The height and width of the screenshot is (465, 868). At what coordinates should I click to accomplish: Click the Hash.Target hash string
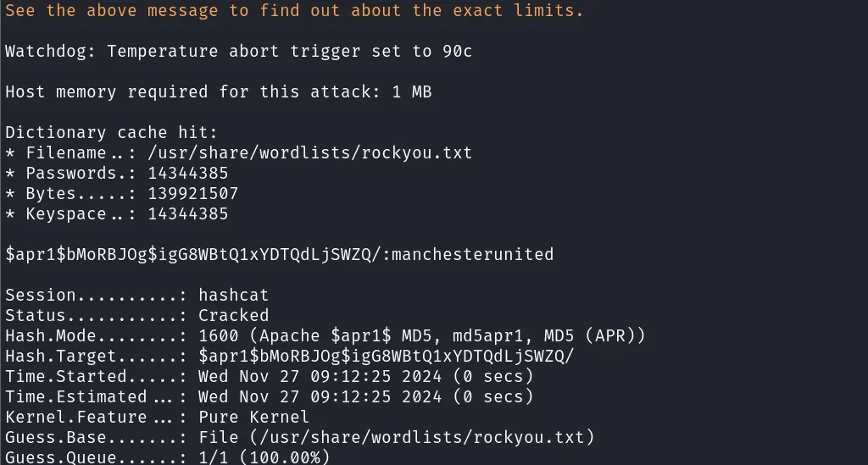pos(386,356)
